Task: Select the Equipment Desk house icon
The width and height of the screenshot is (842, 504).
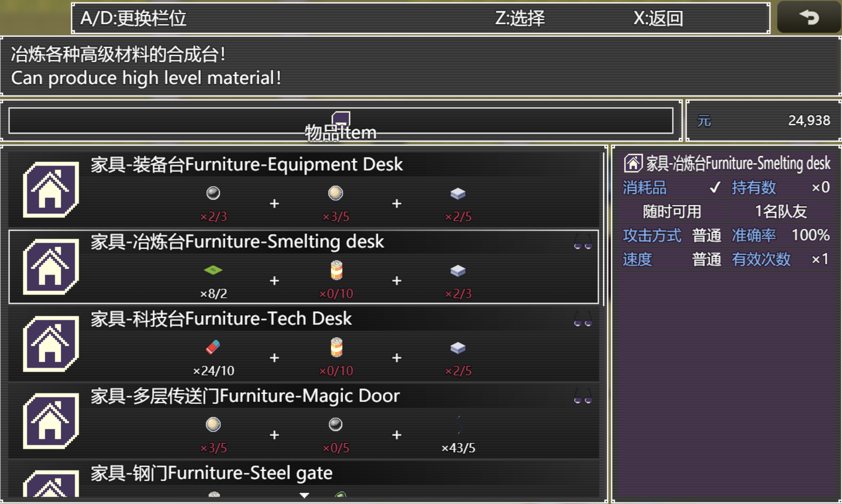Action: click(x=51, y=190)
